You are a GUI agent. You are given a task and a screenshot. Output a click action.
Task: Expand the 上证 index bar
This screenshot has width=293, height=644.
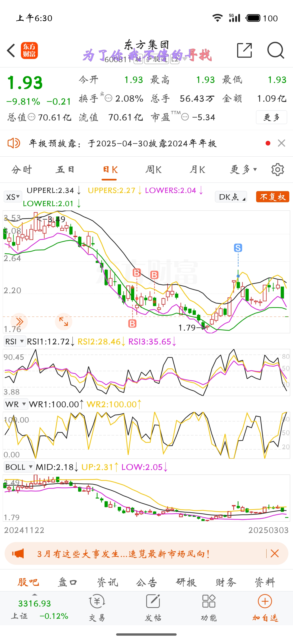[35, 595]
